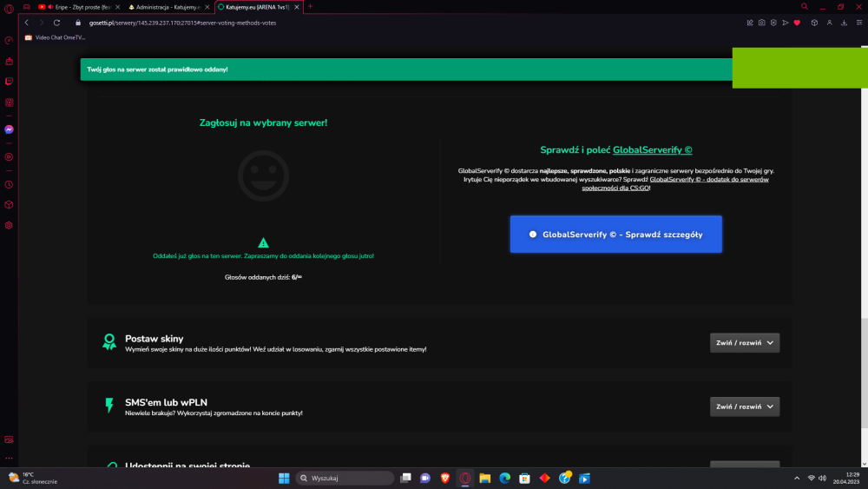This screenshot has width=868, height=489.
Task: Close the Katujemy.eu ARENA tab
Action: click(297, 7)
